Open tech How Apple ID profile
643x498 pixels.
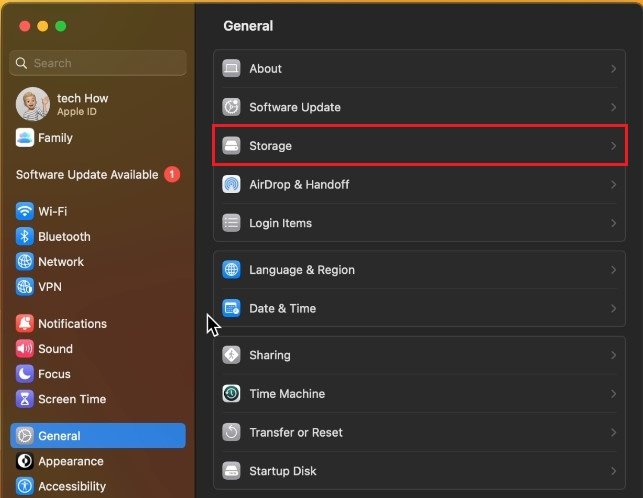click(82, 104)
